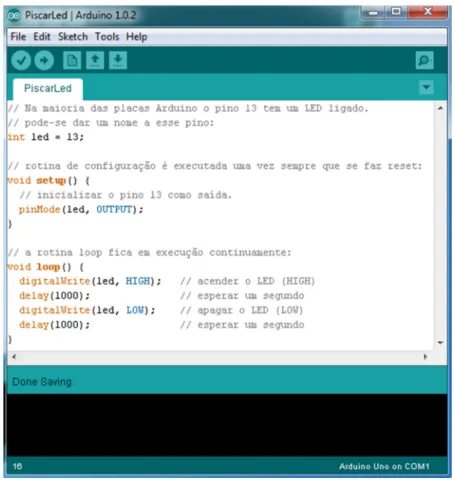Viewport: 454px width, 481px height.
Task: Click the 'void loop() {' line
Action: tap(46, 267)
